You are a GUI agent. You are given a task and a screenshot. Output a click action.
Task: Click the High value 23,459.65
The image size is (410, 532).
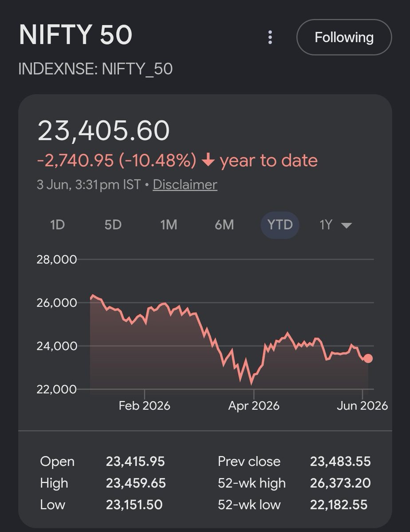pos(136,483)
